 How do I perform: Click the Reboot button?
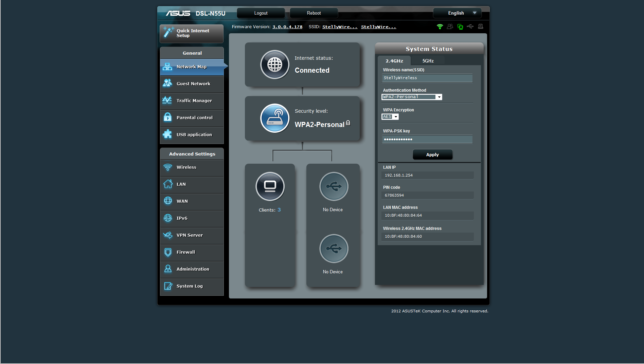(x=314, y=13)
